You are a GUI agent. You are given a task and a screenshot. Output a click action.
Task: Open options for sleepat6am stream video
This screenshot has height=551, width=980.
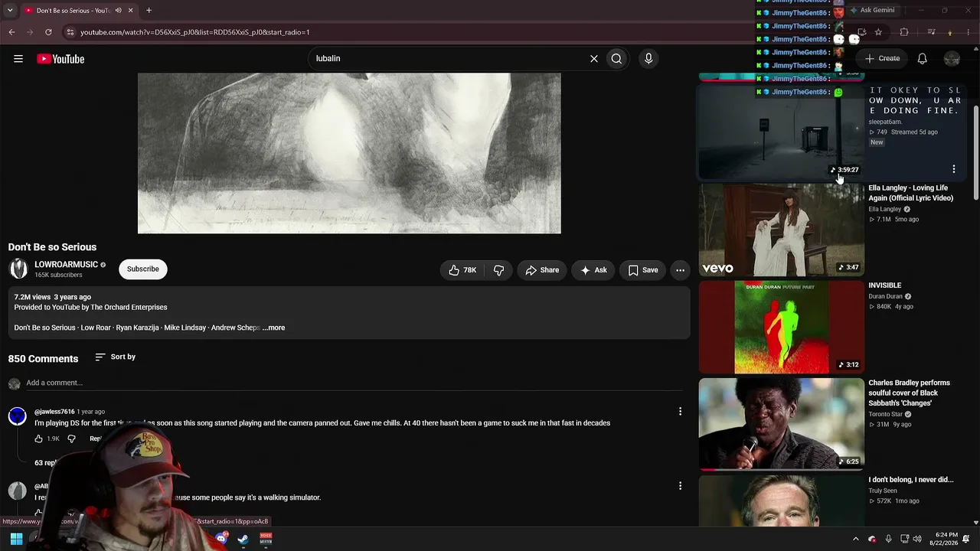pos(953,169)
